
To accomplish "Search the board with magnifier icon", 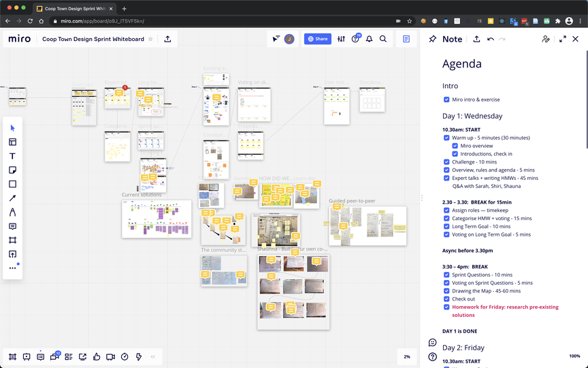I will pos(383,39).
